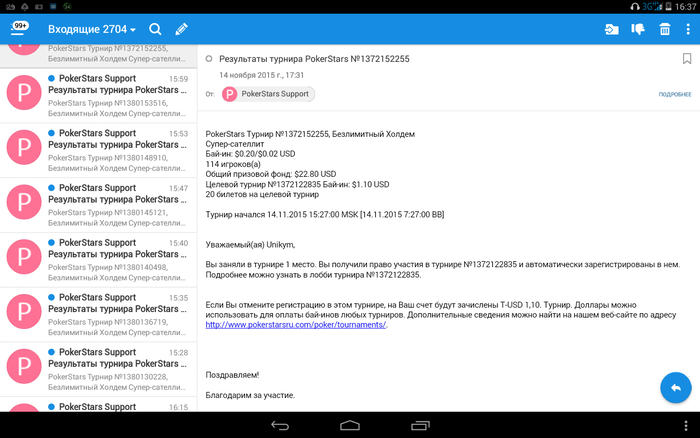Open the navigation menu with 99+ badge
This screenshot has width=700, height=438.
pyautogui.click(x=19, y=29)
